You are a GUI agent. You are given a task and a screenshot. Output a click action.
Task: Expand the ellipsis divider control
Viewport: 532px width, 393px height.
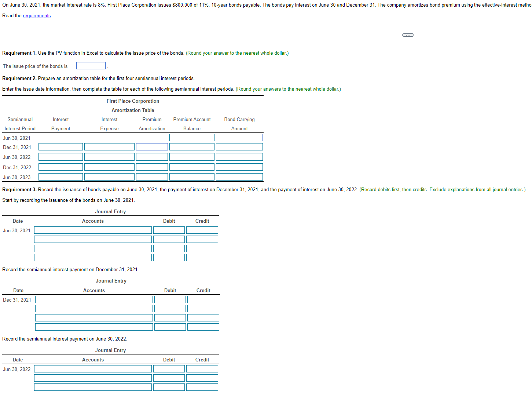pyautogui.click(x=408, y=35)
